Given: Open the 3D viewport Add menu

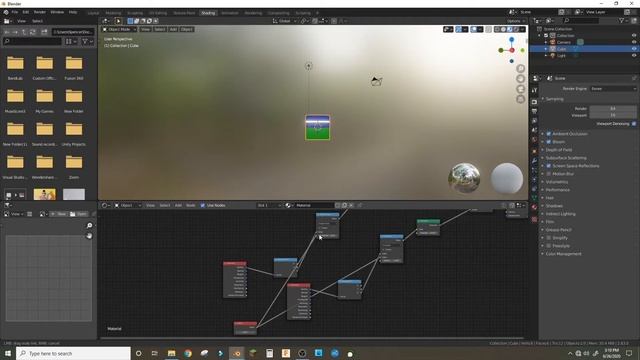Looking at the screenshot, I should [173, 29].
